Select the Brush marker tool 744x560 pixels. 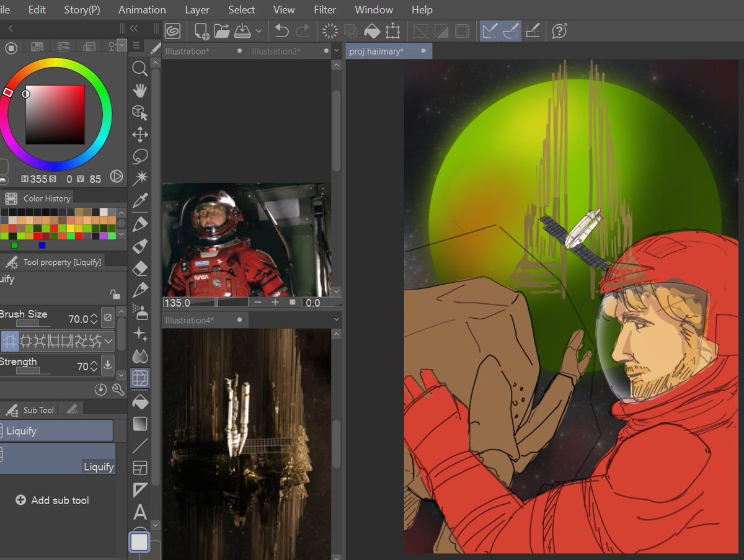[140, 246]
